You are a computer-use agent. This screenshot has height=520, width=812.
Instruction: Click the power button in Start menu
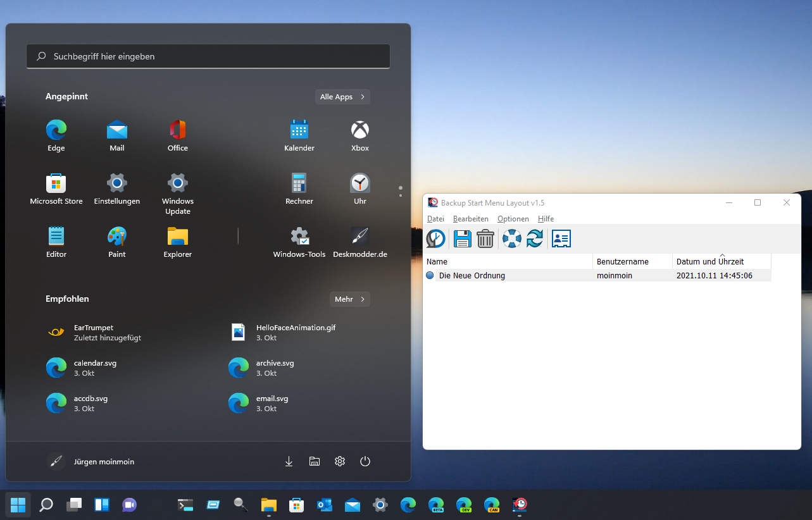point(365,462)
